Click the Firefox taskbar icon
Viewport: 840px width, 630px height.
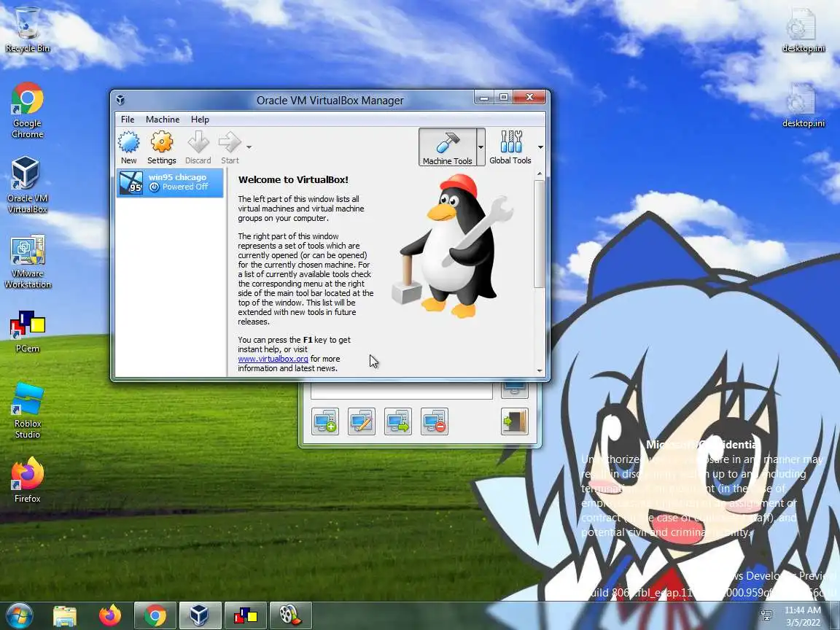point(110,615)
